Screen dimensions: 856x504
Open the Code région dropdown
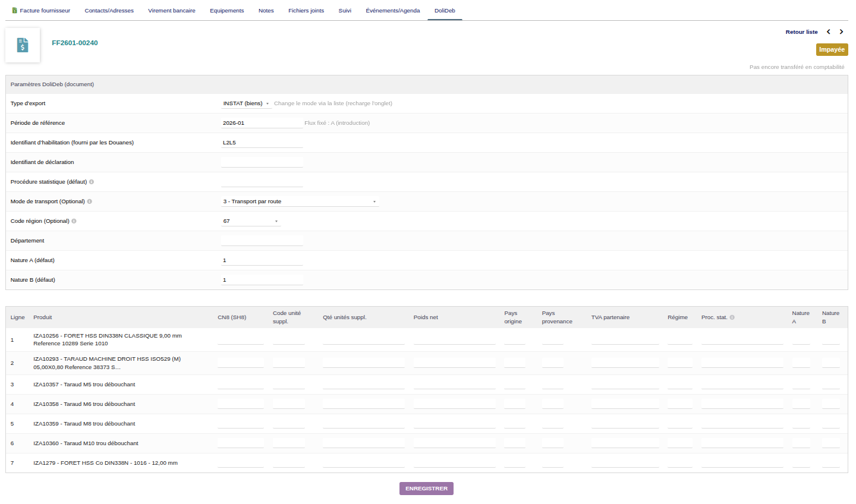pyautogui.click(x=250, y=221)
